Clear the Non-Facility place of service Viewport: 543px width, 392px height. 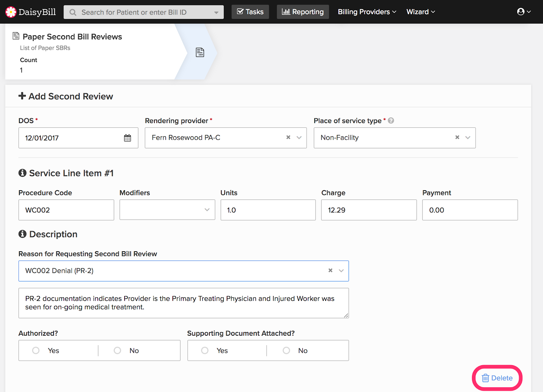coord(457,137)
